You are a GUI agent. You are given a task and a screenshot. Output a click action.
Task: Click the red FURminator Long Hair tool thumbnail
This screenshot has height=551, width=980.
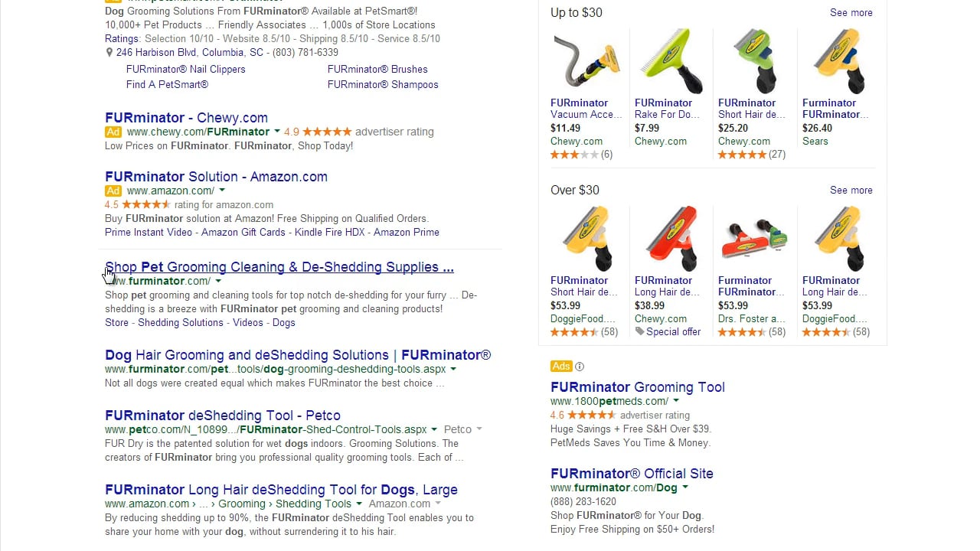click(x=671, y=238)
